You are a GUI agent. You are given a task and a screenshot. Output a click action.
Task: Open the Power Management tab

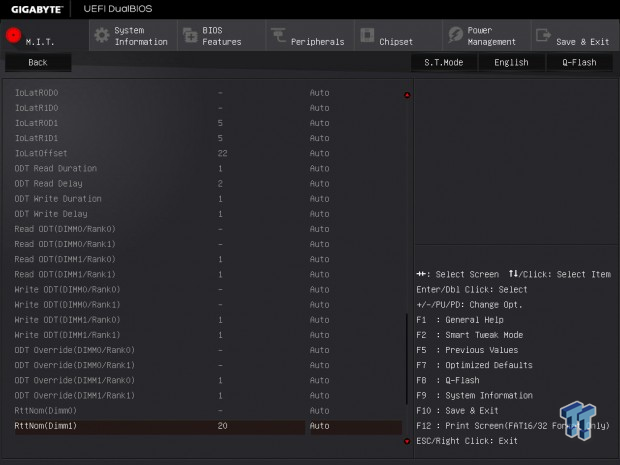pyautogui.click(x=487, y=36)
